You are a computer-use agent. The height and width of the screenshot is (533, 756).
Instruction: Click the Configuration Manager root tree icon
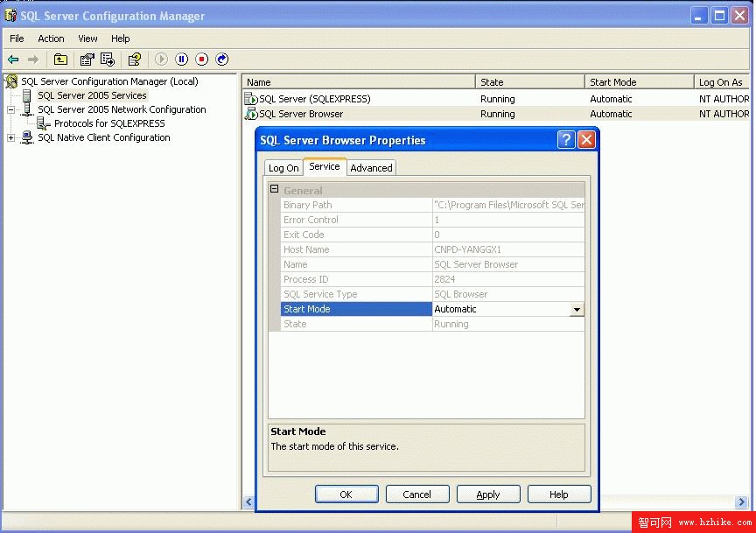(11, 81)
